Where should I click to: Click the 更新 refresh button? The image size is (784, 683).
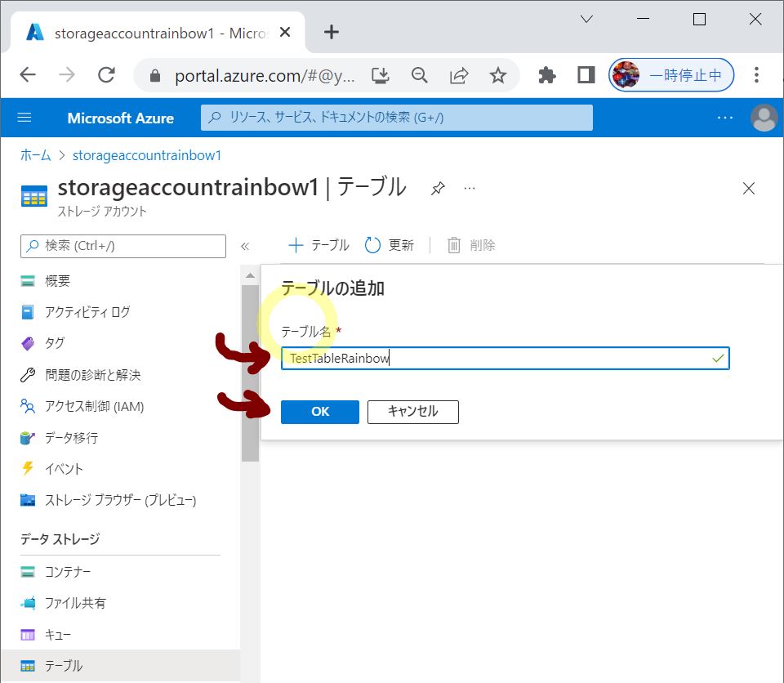[390, 245]
